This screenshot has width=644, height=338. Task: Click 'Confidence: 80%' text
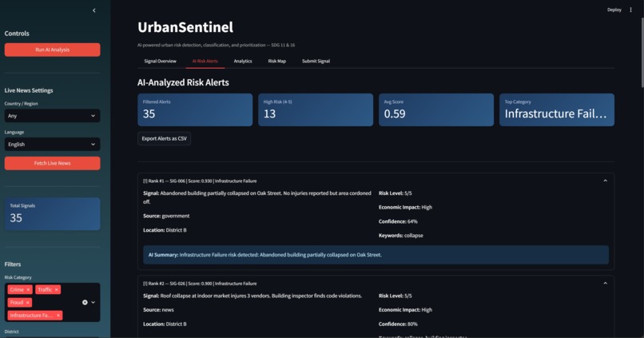click(398, 324)
